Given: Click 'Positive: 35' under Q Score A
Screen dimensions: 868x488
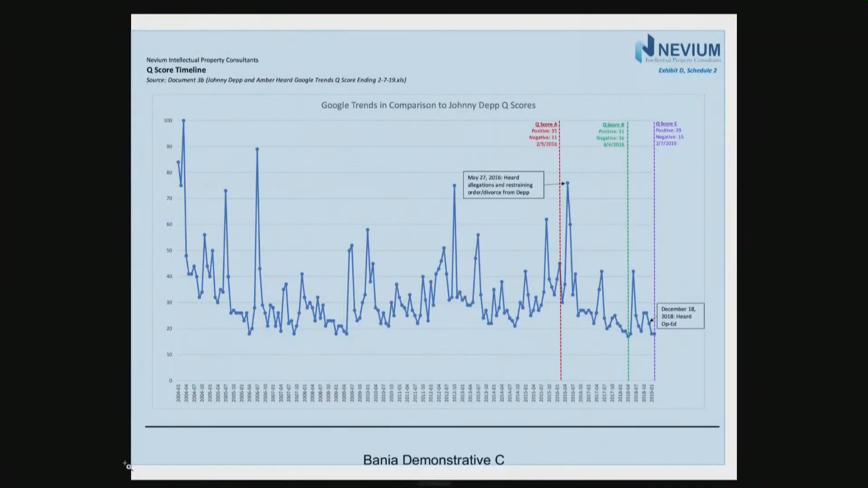Looking at the screenshot, I should coord(544,131).
